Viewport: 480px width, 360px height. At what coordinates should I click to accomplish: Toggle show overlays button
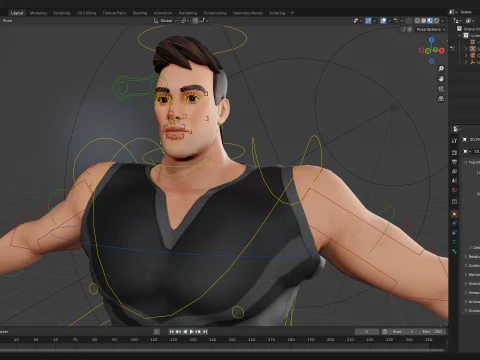pos(383,21)
